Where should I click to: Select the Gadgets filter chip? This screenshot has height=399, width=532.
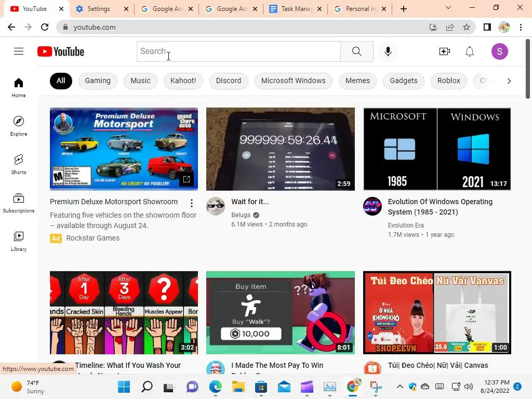coord(404,81)
